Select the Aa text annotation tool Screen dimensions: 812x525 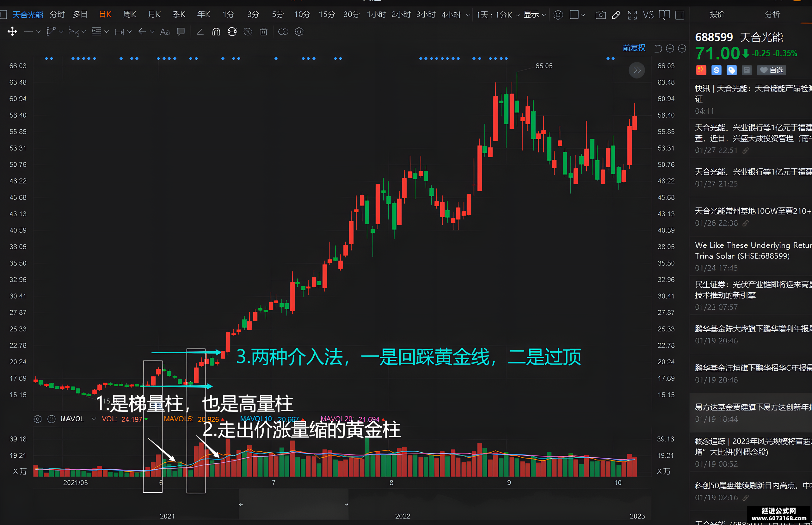pos(164,32)
